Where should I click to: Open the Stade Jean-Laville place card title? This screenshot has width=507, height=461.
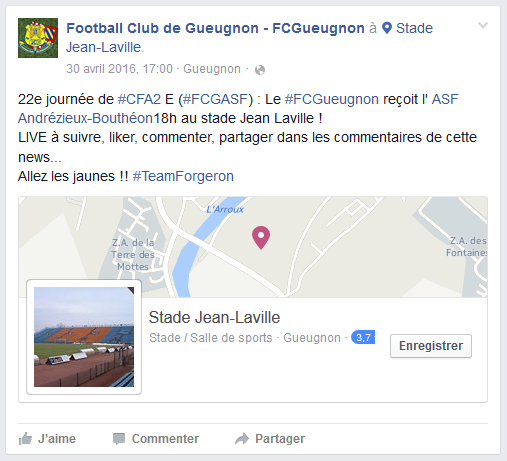pos(214,317)
